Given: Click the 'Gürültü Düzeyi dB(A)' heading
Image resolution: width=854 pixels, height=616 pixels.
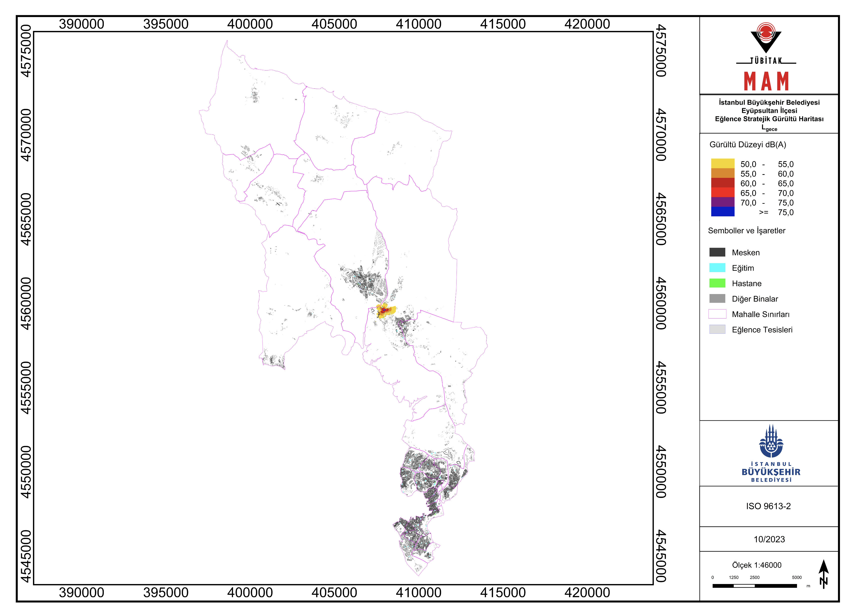Looking at the screenshot, I should (747, 145).
